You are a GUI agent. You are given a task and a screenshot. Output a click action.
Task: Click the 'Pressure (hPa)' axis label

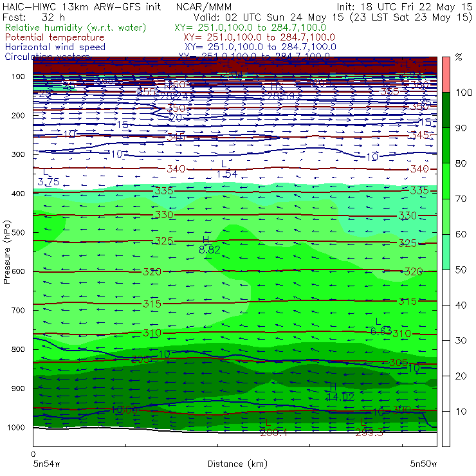(6, 252)
